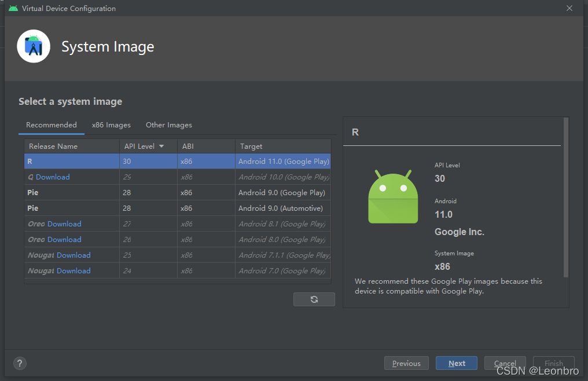
Task: Click the Target column header
Action: tap(283, 146)
